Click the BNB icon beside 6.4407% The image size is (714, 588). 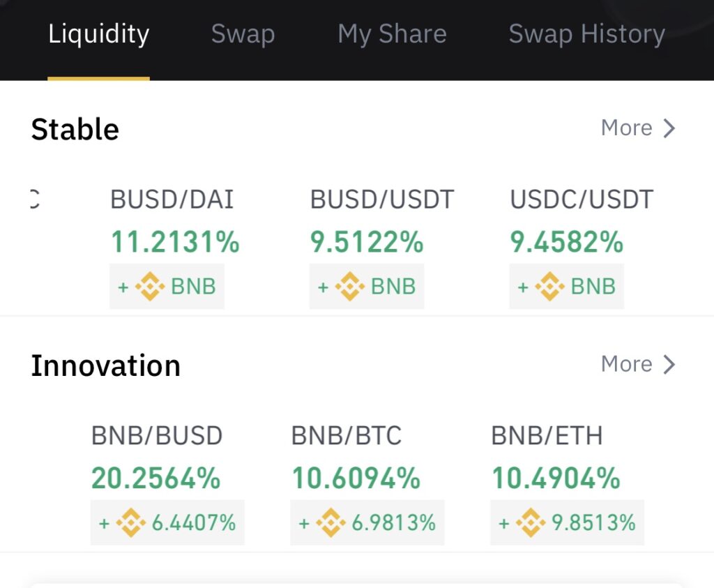click(130, 522)
